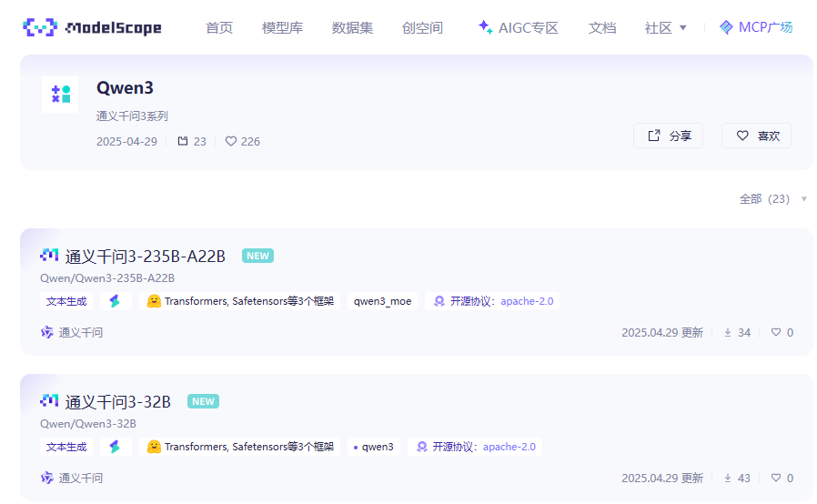Click the lightning icon tag on Qwen3-32B card
This screenshot has width=817, height=504.
tap(116, 446)
